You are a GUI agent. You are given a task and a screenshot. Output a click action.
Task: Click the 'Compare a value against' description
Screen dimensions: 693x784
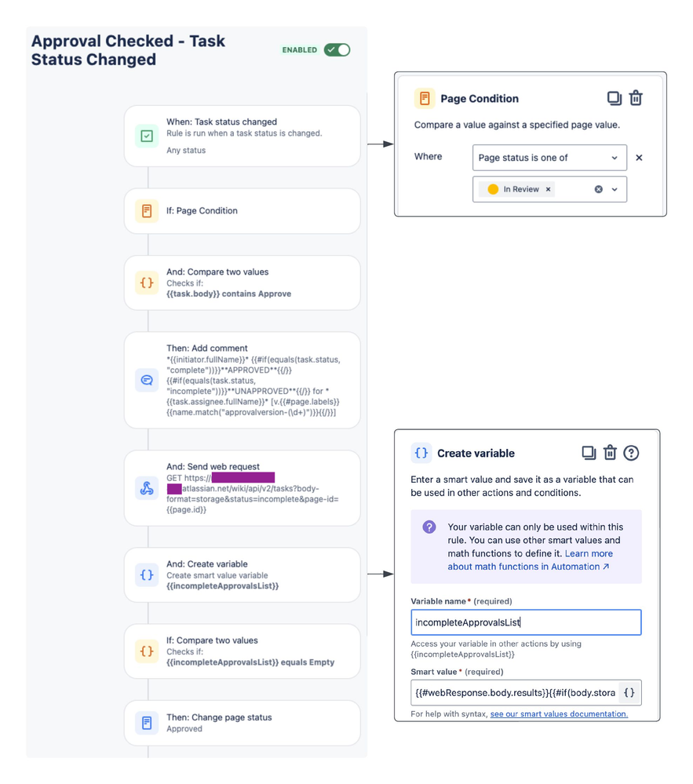516,125
